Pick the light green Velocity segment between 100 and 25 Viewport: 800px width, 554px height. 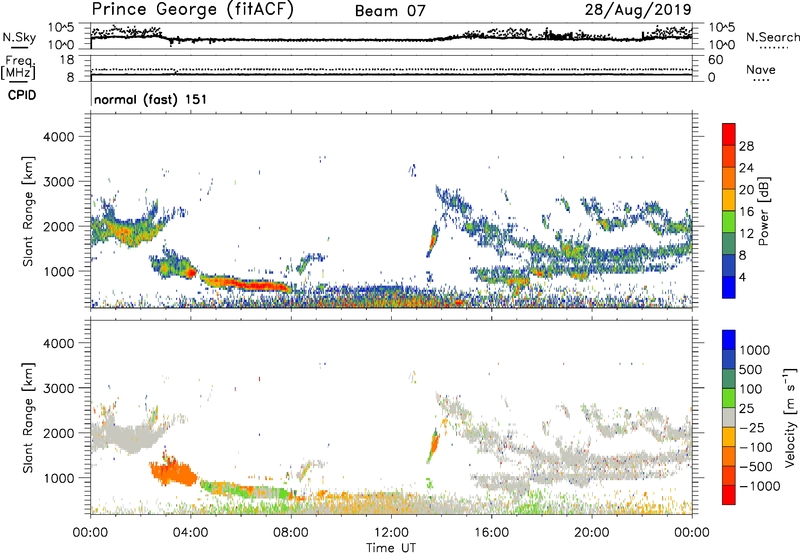pyautogui.click(x=729, y=398)
